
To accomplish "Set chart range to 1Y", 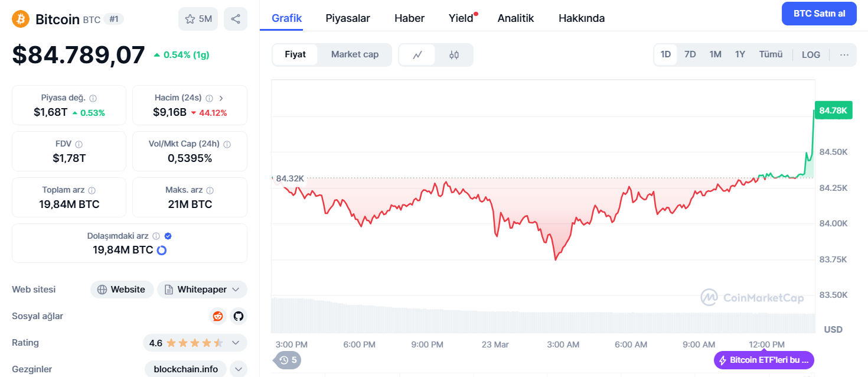I will (740, 55).
